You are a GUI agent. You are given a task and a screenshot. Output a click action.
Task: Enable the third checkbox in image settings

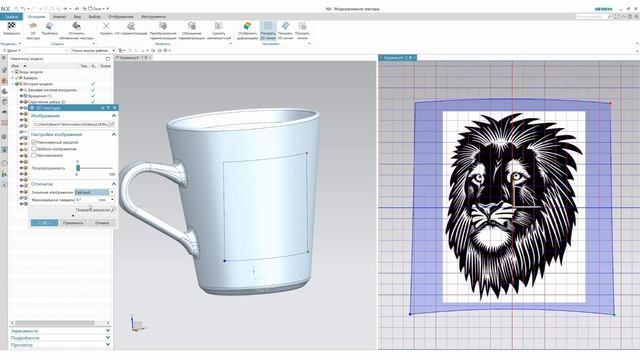[x=34, y=155]
